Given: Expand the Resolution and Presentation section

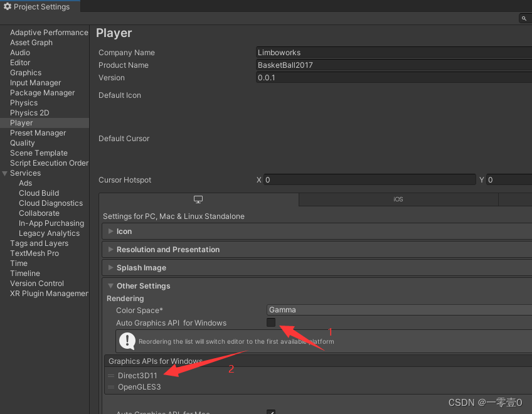Looking at the screenshot, I should (x=112, y=249).
